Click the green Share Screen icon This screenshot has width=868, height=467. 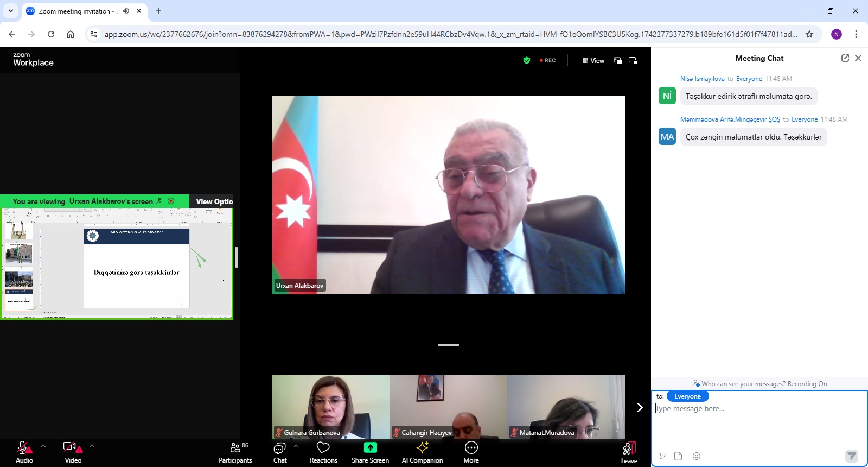(x=370, y=448)
